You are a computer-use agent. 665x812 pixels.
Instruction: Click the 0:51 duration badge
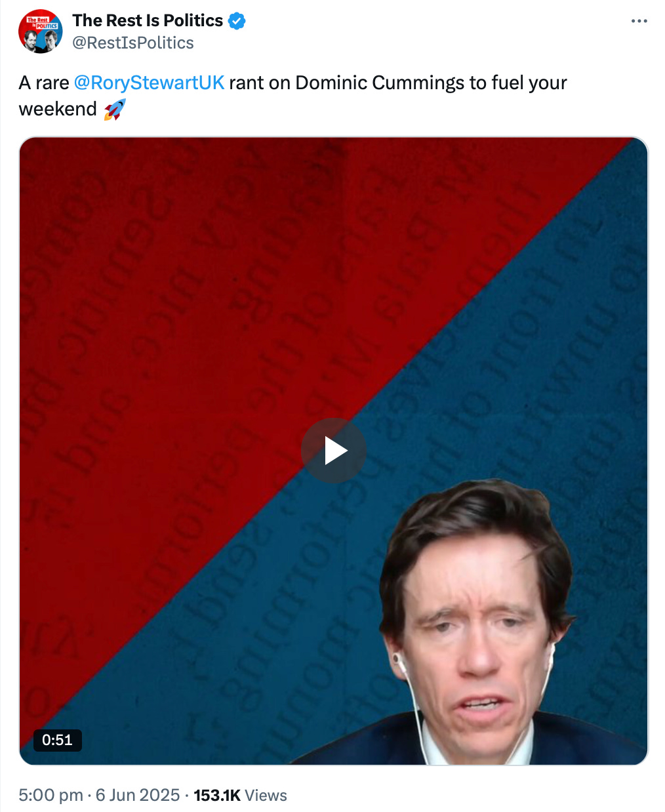tap(58, 740)
